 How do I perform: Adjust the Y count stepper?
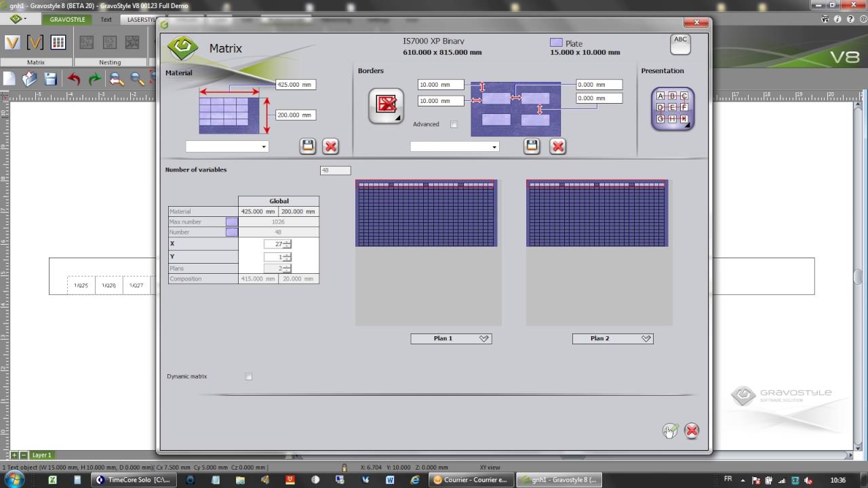tap(288, 258)
